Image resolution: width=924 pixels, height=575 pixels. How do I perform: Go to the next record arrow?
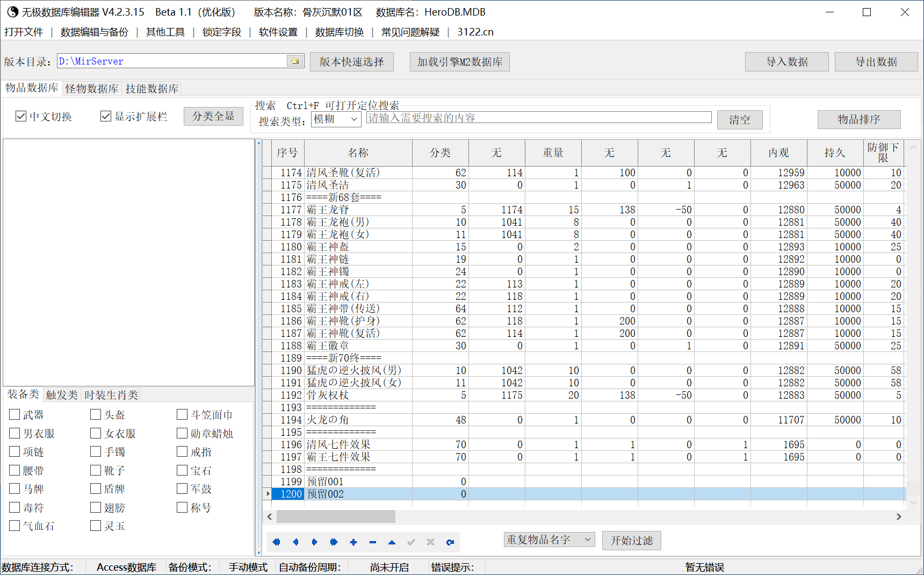[x=315, y=542]
